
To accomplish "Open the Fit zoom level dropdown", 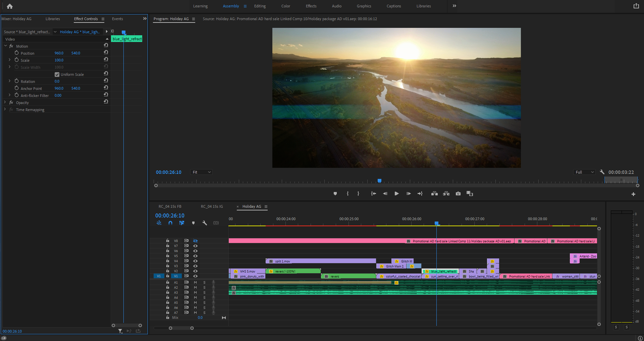I will [201, 172].
